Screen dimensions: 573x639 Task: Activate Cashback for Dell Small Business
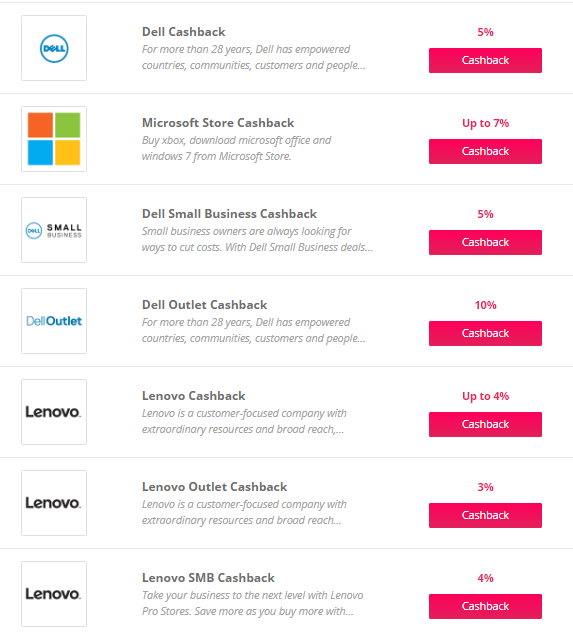pyautogui.click(x=485, y=242)
